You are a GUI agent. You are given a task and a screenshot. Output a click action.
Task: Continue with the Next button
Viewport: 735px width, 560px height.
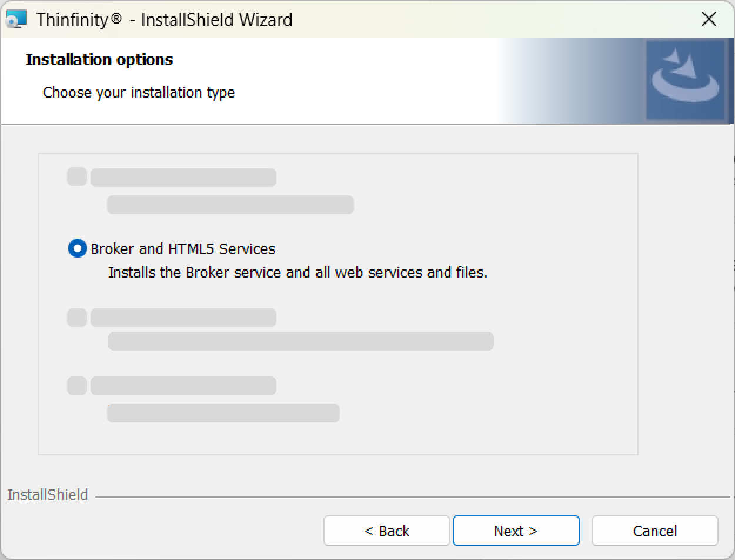coord(516,531)
